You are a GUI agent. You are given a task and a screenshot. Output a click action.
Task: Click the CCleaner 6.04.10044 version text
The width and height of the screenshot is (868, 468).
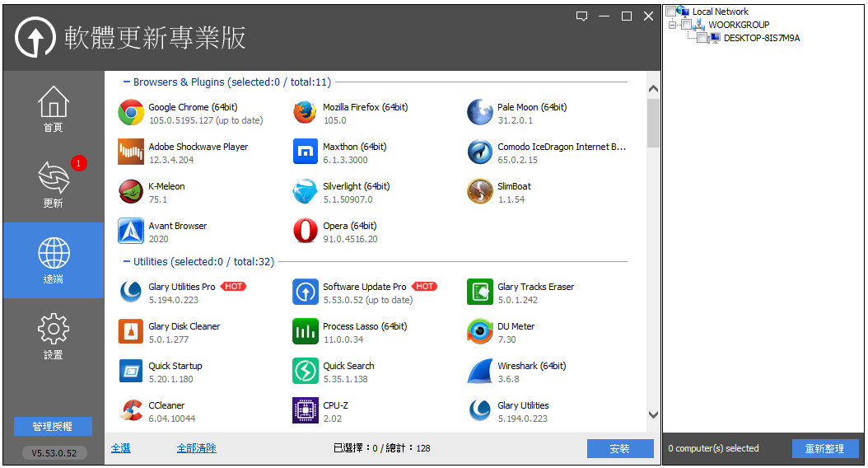coord(172,419)
